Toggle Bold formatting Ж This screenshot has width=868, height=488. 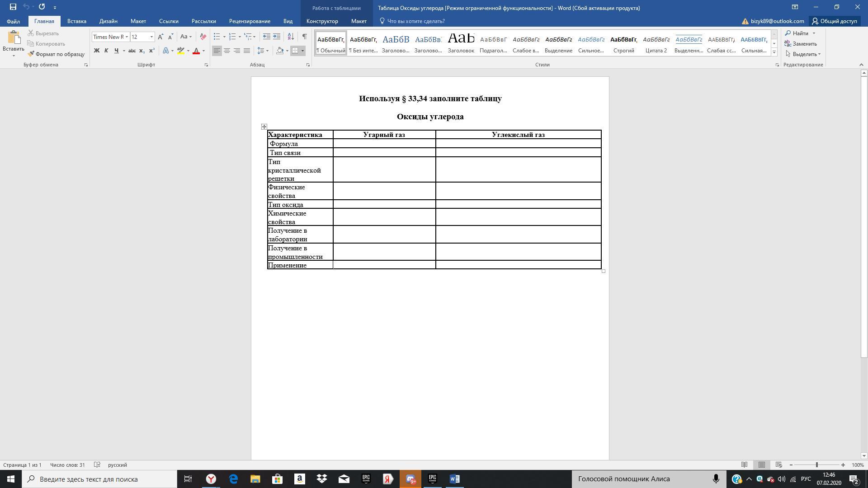coord(96,51)
